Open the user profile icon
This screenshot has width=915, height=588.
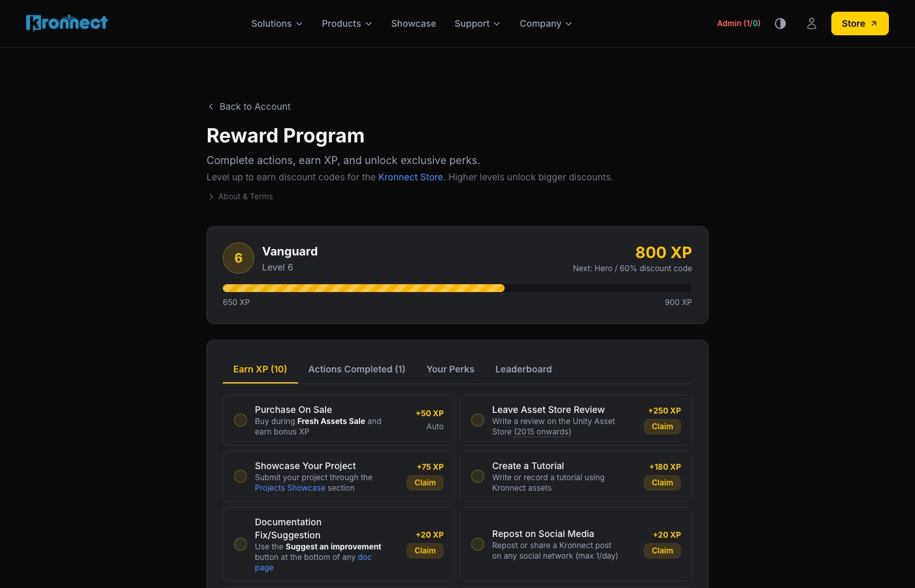click(x=812, y=24)
